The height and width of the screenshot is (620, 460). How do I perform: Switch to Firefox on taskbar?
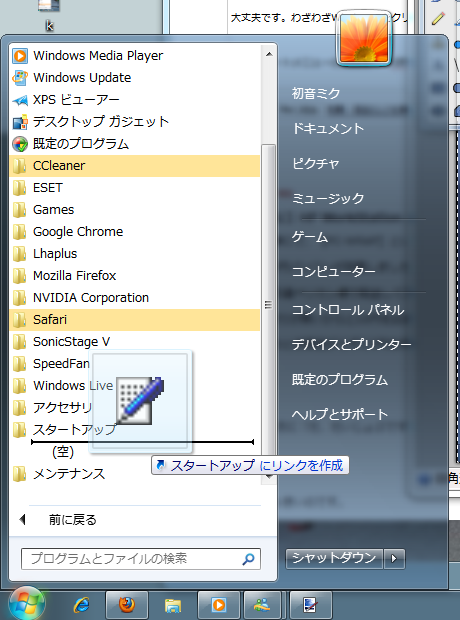[x=127, y=605]
